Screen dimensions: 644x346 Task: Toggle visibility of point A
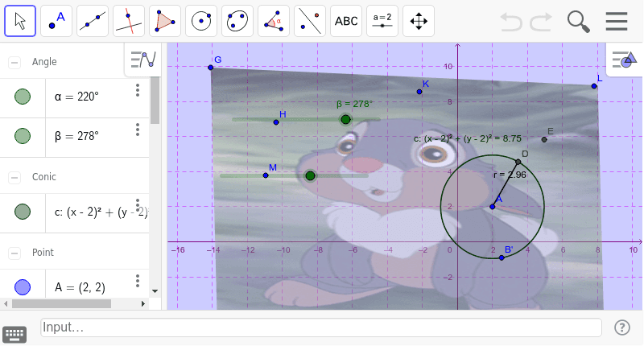23,287
